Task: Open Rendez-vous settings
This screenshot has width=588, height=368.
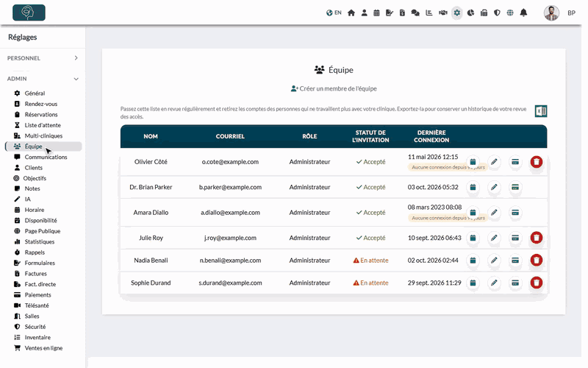Action: click(x=41, y=104)
